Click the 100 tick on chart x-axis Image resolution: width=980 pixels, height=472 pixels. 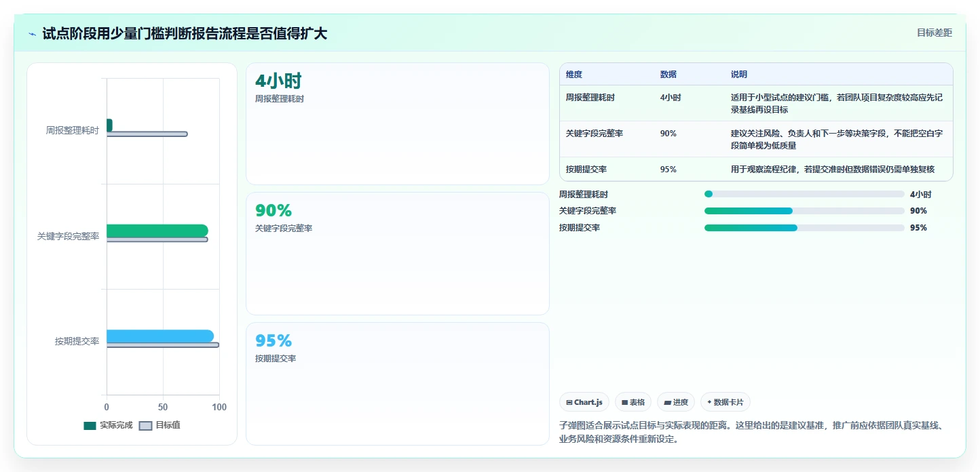coord(219,407)
